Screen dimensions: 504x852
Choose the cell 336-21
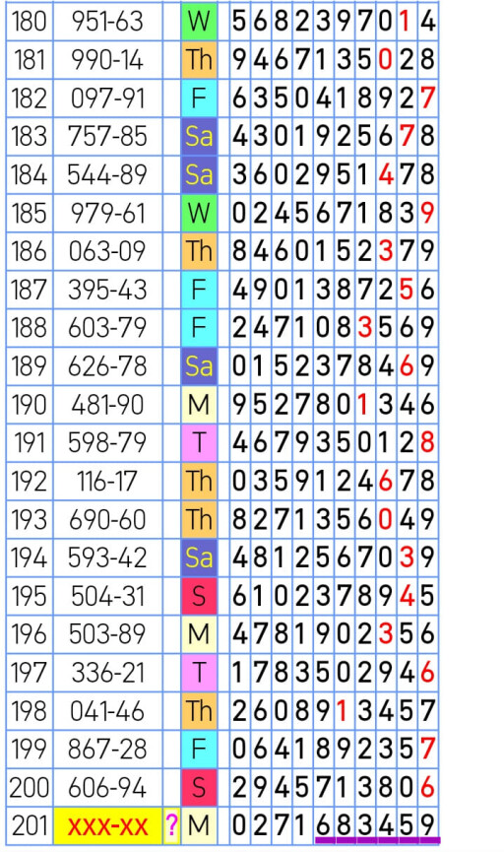108,673
